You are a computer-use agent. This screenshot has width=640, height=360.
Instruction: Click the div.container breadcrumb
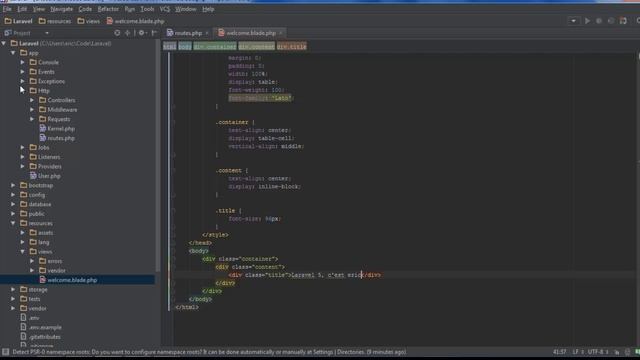215,47
